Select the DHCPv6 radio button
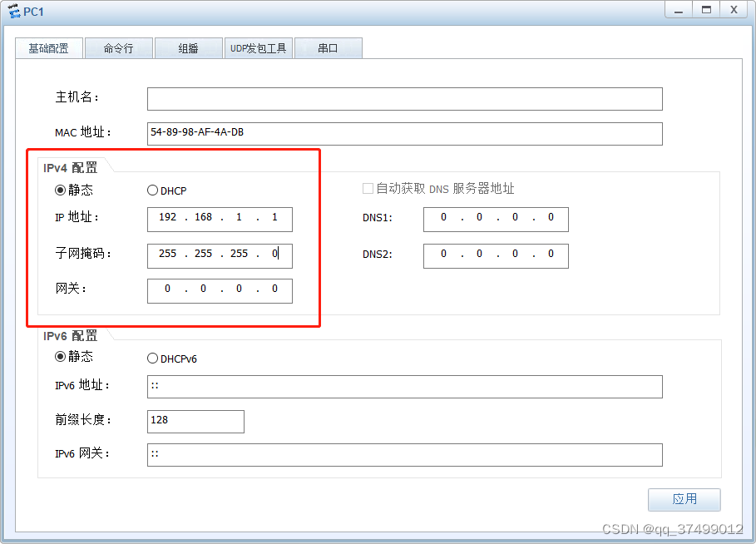This screenshot has width=756, height=544. pyautogui.click(x=152, y=359)
